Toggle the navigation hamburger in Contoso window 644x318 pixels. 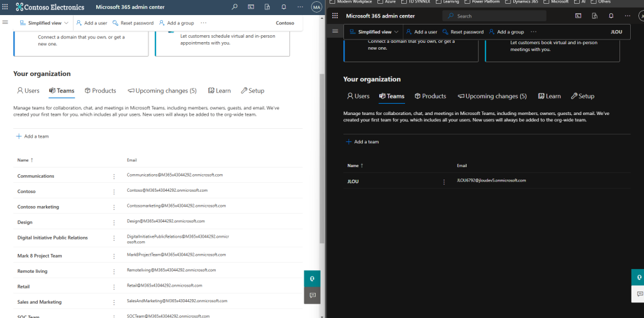pos(5,22)
